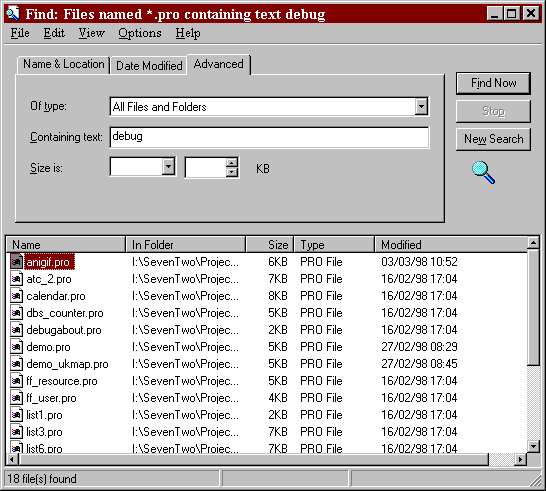Click the 8KB size of calendar.pro

point(278,296)
